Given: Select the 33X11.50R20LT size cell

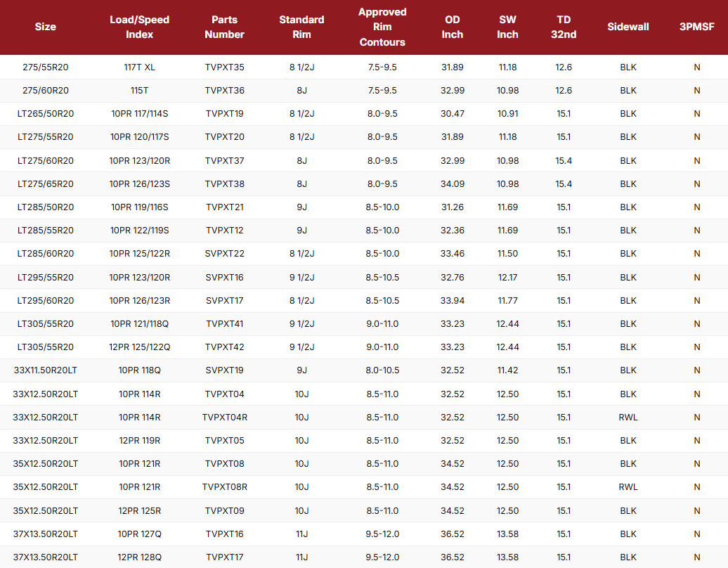Looking at the screenshot, I should pos(46,370).
